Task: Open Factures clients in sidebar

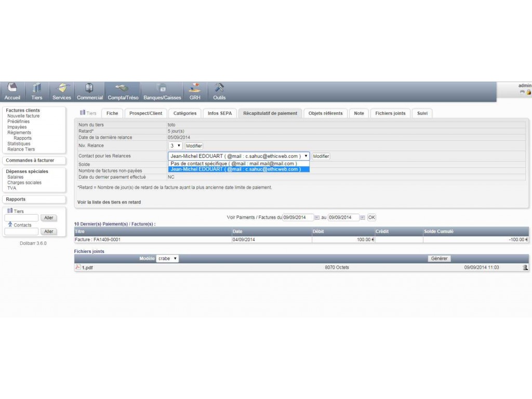Action: (x=23, y=110)
